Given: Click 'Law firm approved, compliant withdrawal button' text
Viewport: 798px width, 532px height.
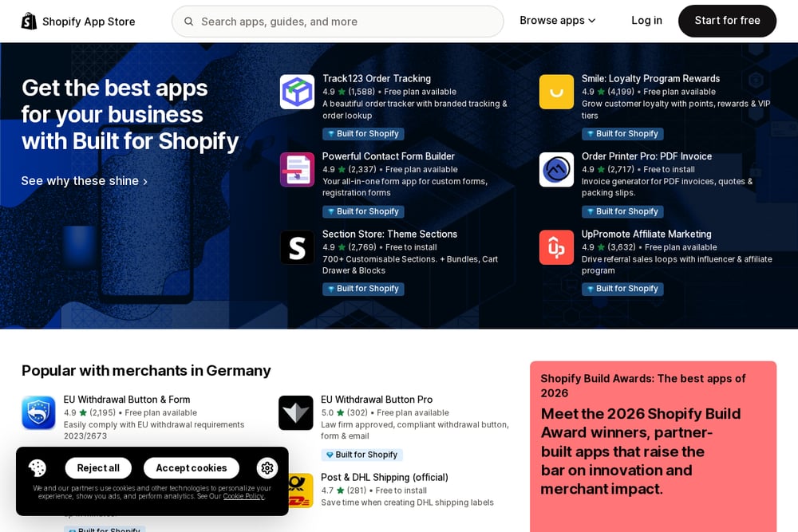Looking at the screenshot, I should 415,430.
